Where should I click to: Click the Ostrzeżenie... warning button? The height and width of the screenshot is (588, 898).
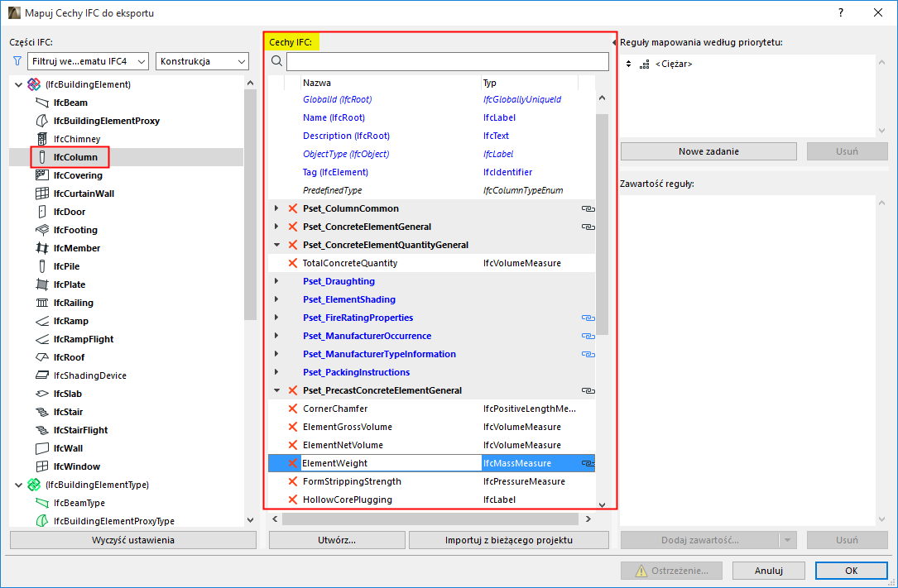(671, 571)
